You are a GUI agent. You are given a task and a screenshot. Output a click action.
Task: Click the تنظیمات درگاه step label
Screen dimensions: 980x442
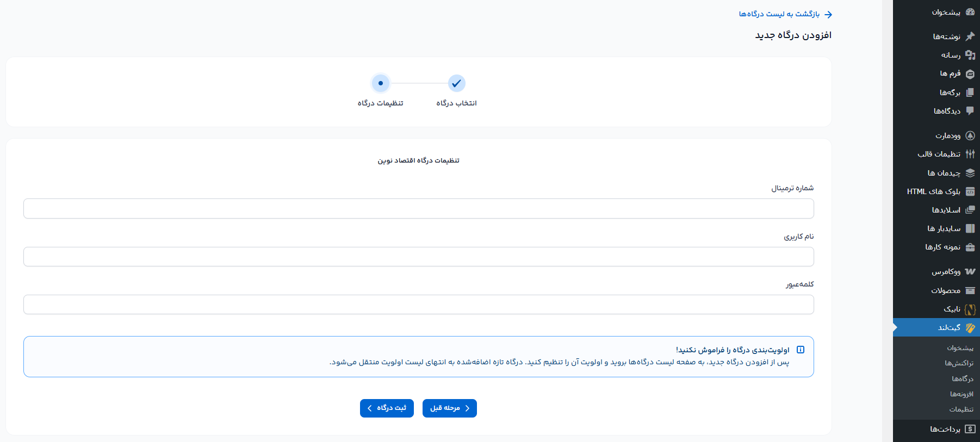pyautogui.click(x=381, y=103)
